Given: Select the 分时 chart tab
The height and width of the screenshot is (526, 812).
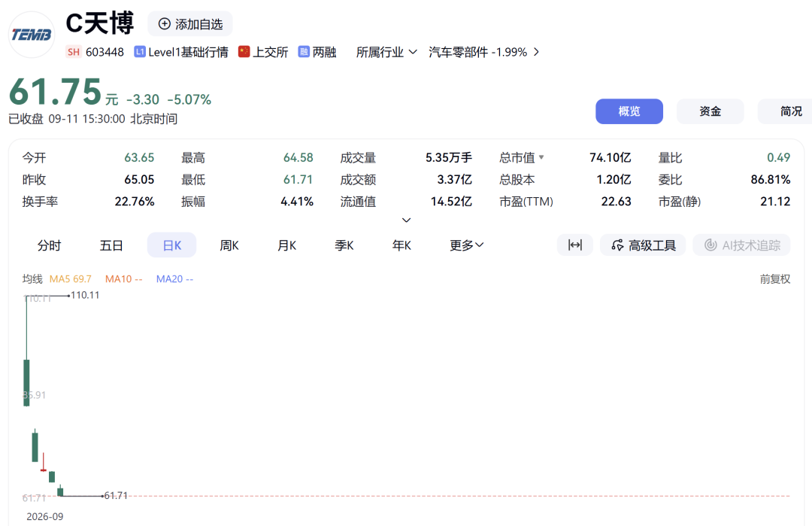Looking at the screenshot, I should tap(49, 245).
